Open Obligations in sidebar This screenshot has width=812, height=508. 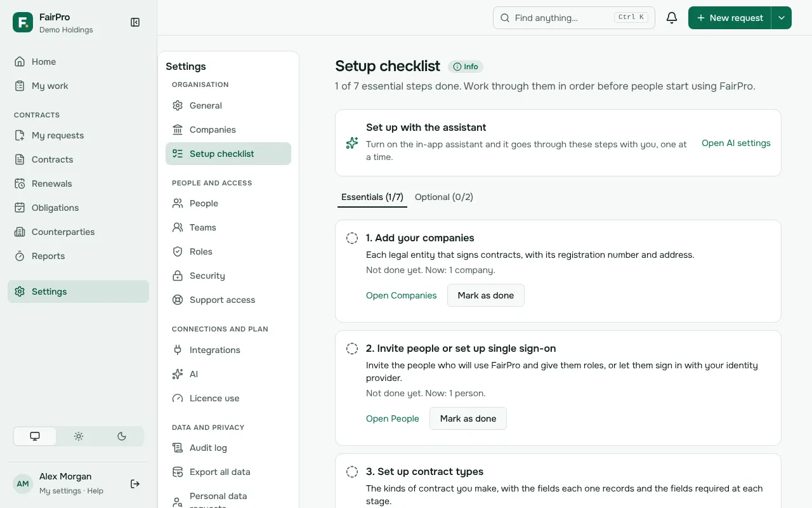coord(78,208)
